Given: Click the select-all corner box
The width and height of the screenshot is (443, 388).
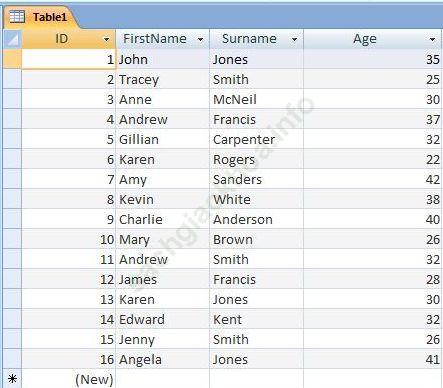Looking at the screenshot, I should (13, 39).
